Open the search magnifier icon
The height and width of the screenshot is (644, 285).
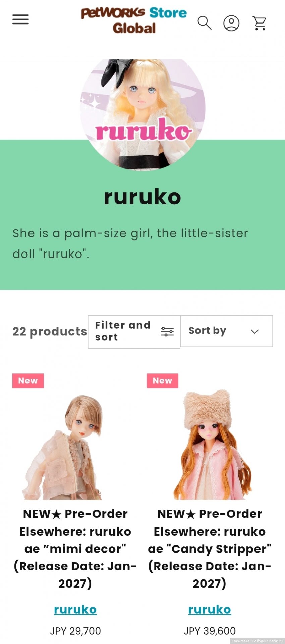204,23
